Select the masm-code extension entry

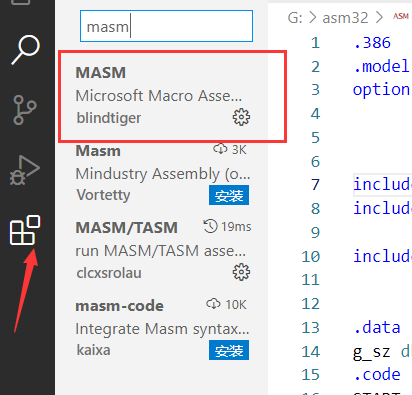click(x=162, y=328)
